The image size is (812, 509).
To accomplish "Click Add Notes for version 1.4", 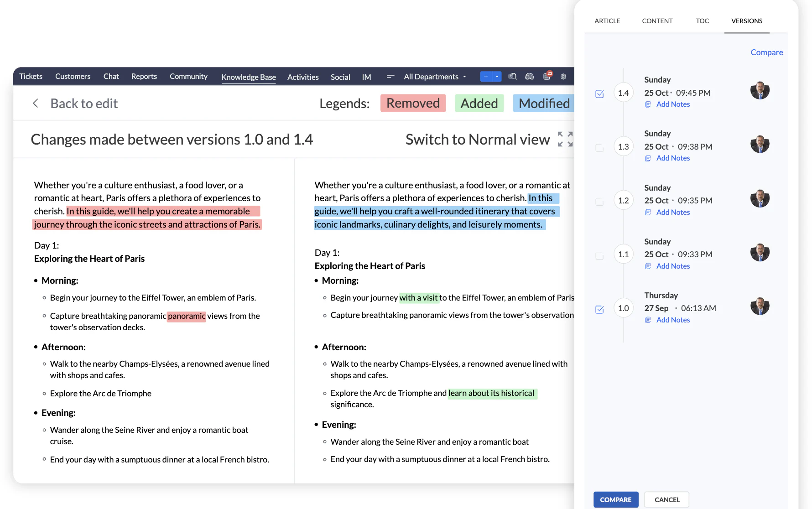I will (x=673, y=104).
